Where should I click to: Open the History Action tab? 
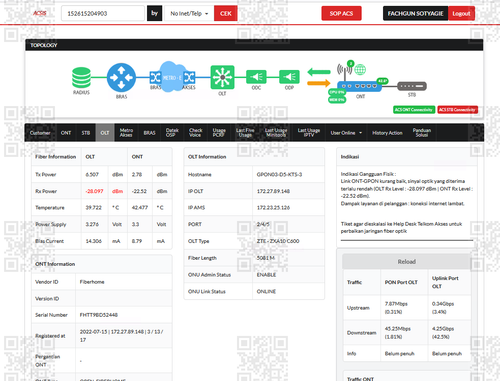tap(387, 133)
